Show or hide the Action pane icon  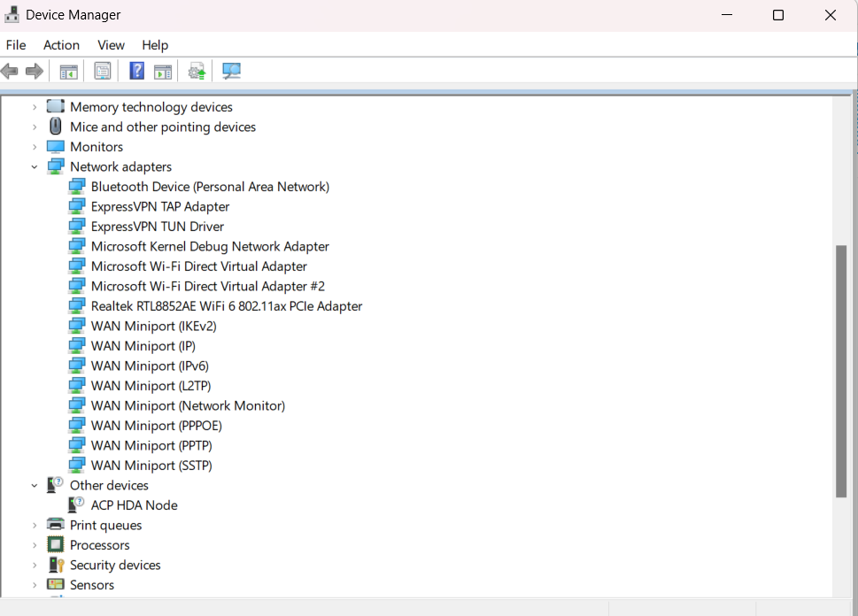163,71
